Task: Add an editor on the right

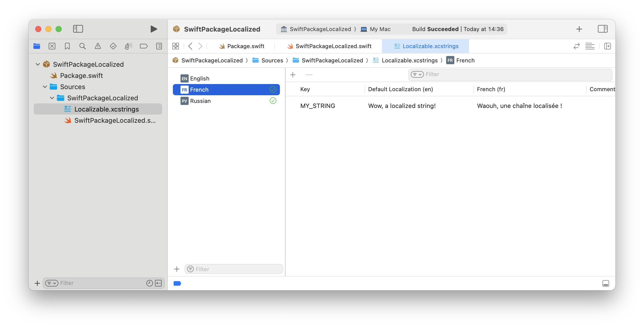Action: [608, 46]
